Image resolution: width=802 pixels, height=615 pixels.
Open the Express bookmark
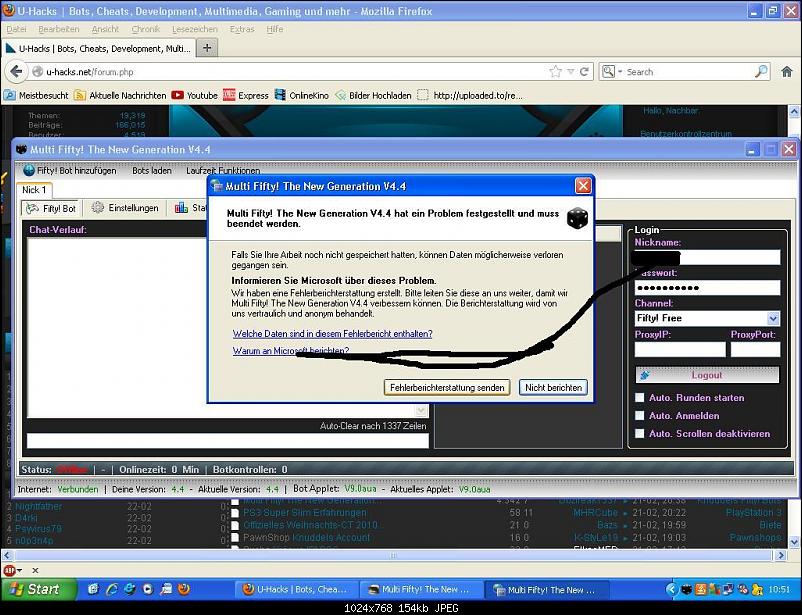(246, 95)
